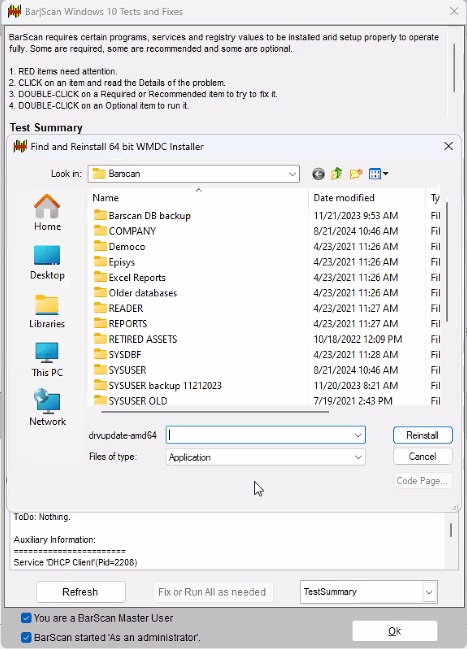Select the RETIRED ASSETS folder
Screen dimensions: 467x649
(x=142, y=339)
